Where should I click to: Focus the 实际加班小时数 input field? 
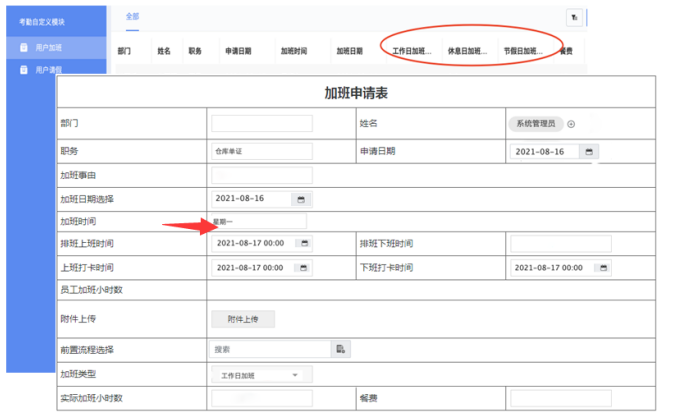(262, 398)
